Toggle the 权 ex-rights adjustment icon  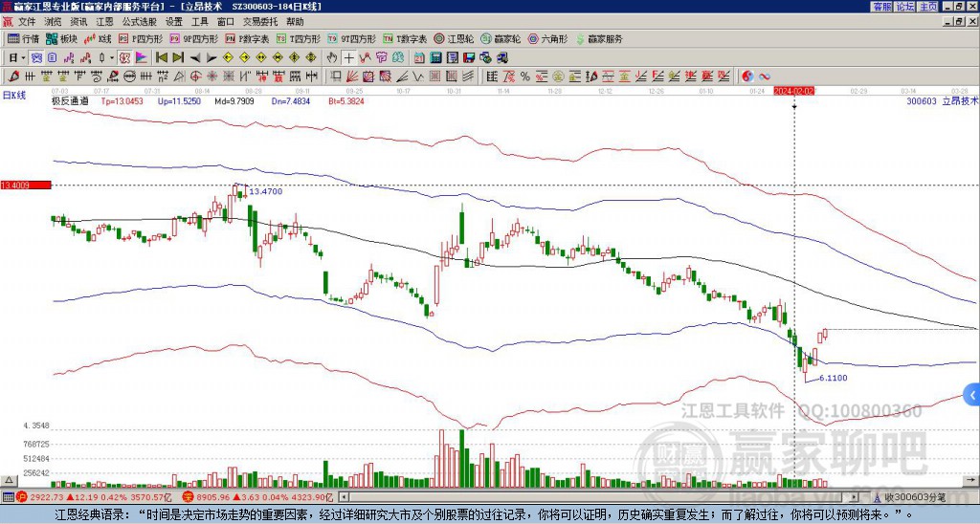[124, 58]
